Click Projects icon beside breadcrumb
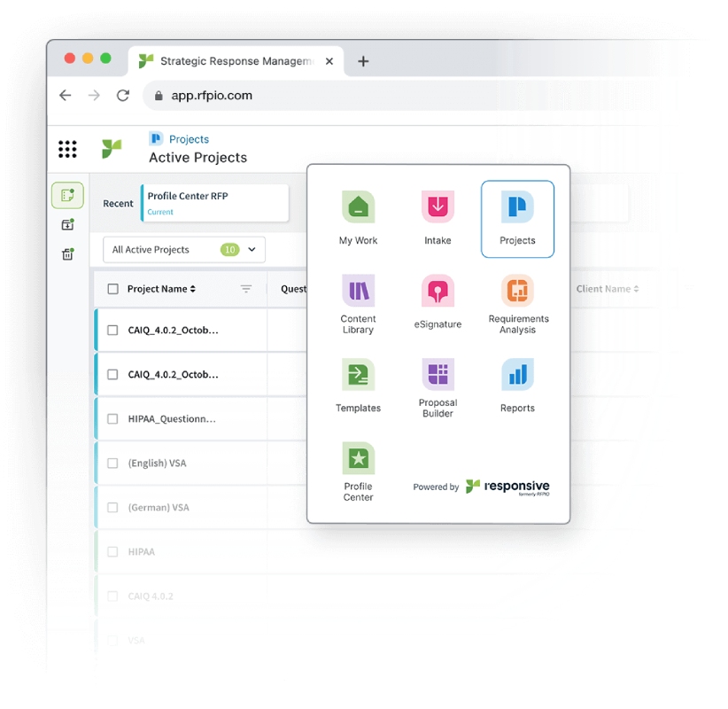The height and width of the screenshot is (709, 728). [x=156, y=138]
